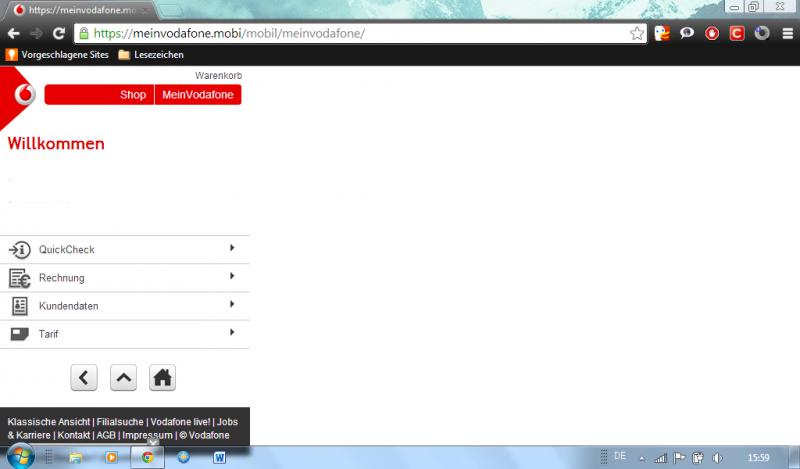Viewport: 800px width, 469px height.
Task: Open Vorgeschlagene Sites bookmark
Action: (57, 55)
